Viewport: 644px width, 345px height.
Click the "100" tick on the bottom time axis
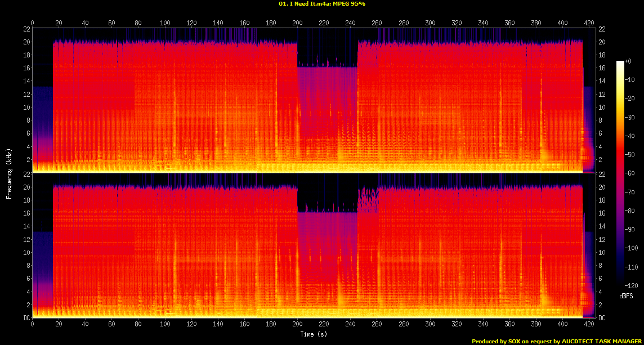165,324
